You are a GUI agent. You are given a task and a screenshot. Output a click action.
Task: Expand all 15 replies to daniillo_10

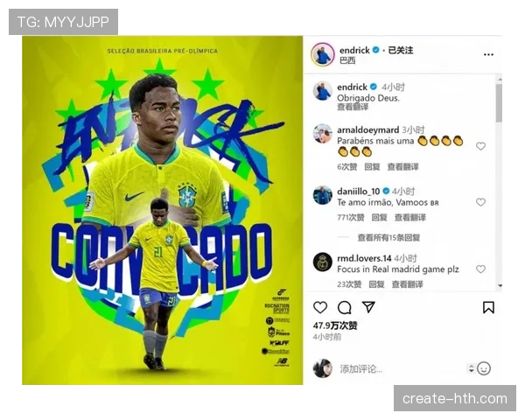point(388,237)
